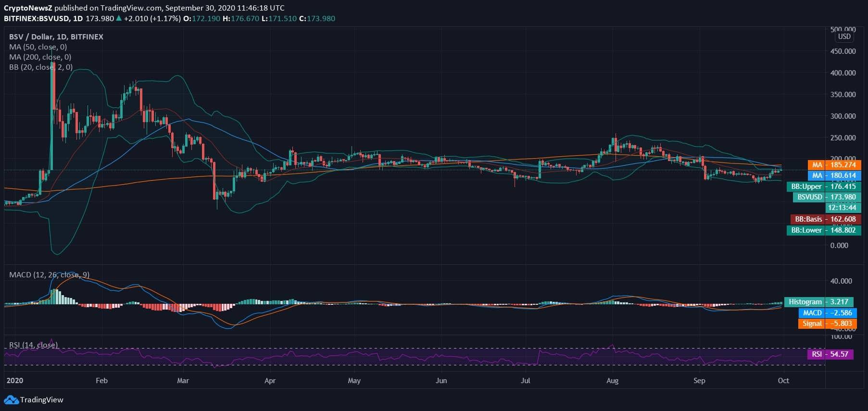Viewport: 868px width, 411px height.
Task: Click the Signal -5.803 value tag
Action: pos(827,324)
